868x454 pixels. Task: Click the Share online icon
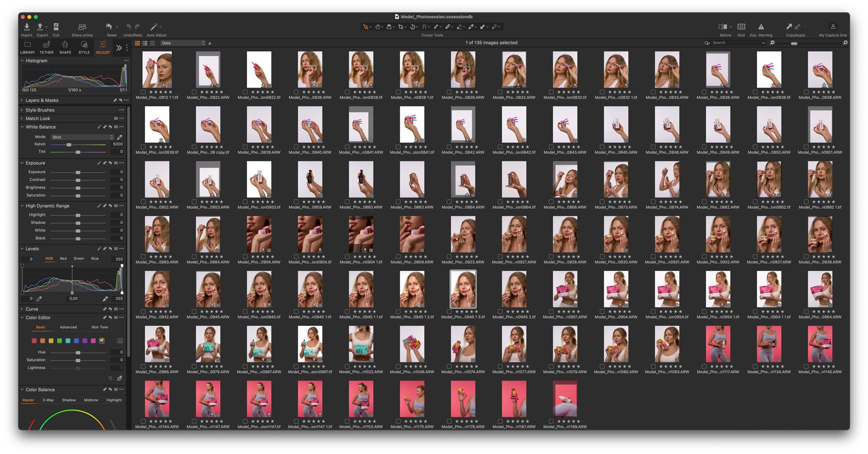82,27
